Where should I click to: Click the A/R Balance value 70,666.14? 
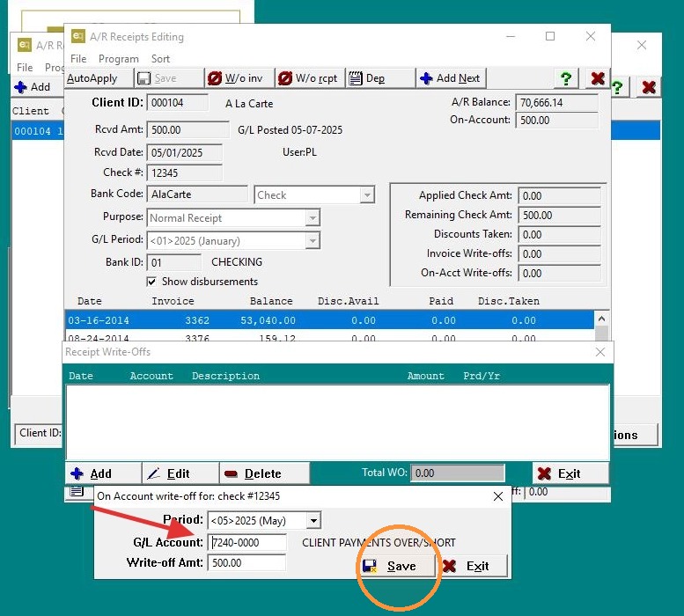point(556,103)
